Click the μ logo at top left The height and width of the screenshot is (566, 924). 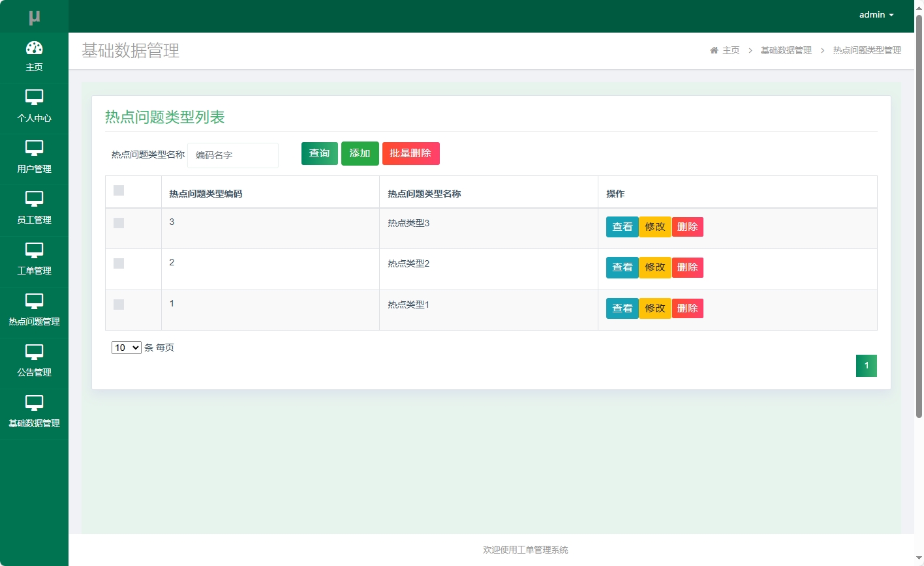35,14
